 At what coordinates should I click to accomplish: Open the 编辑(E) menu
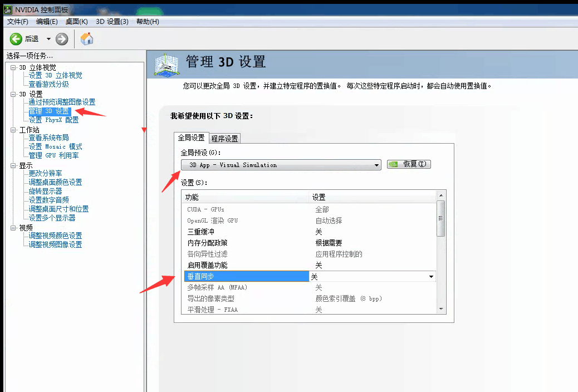click(x=47, y=21)
